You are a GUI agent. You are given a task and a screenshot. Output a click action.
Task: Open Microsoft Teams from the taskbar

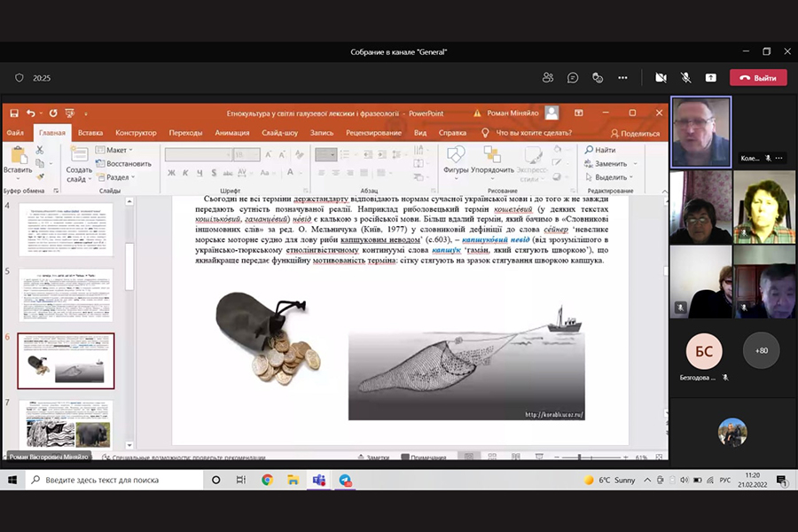[318, 480]
